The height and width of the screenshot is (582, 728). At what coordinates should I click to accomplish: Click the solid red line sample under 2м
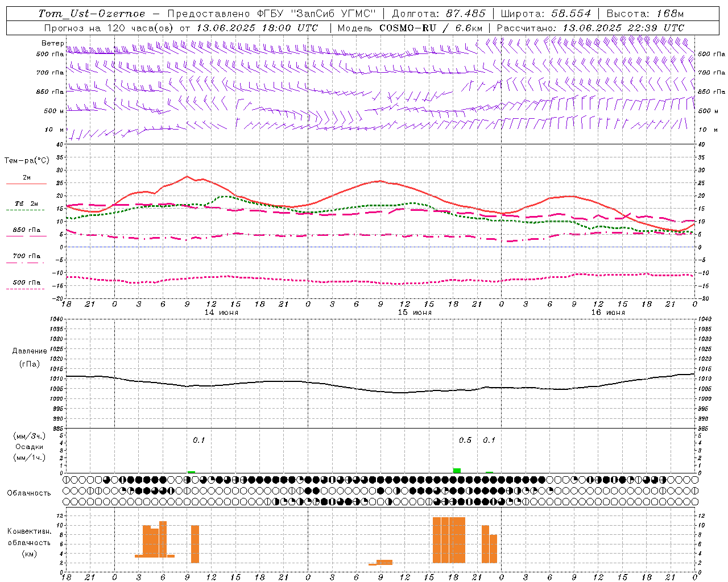[26, 184]
